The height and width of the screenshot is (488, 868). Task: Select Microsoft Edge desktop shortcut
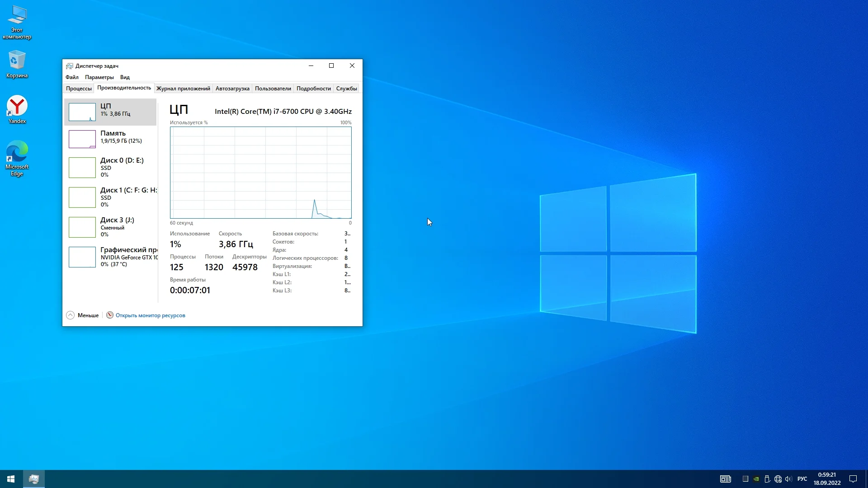(17, 157)
